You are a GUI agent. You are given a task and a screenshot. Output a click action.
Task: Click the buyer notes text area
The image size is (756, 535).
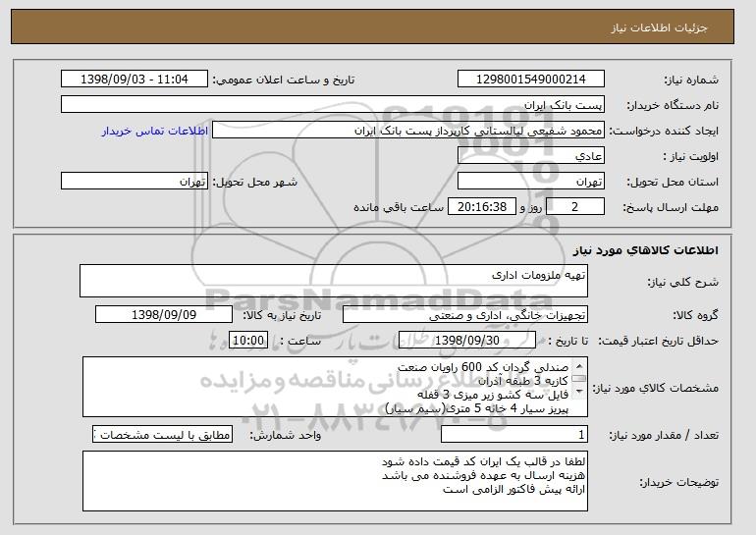(x=335, y=481)
